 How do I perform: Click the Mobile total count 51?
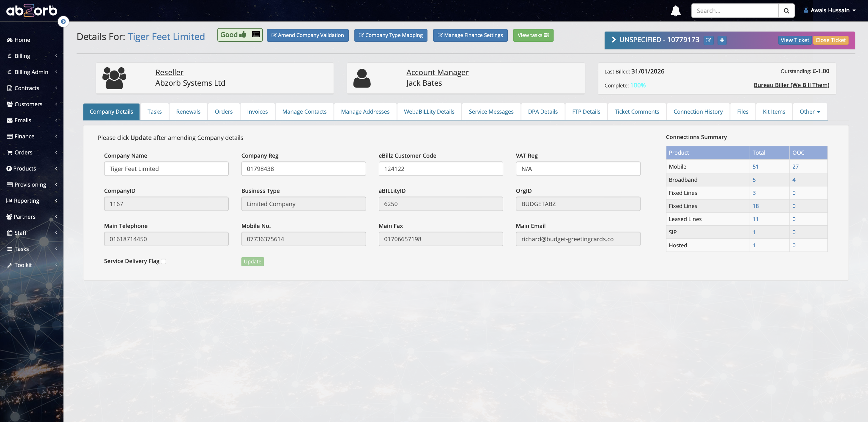tap(755, 166)
